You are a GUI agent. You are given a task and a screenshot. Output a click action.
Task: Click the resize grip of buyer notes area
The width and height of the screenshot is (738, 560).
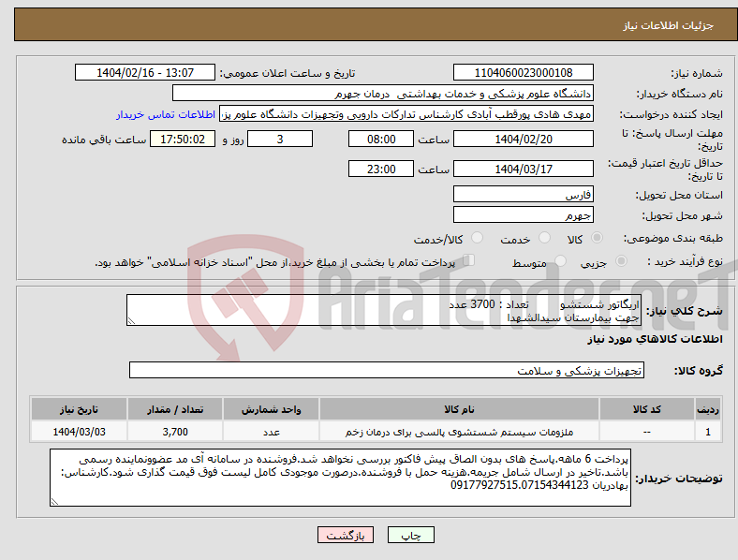tap(54, 502)
